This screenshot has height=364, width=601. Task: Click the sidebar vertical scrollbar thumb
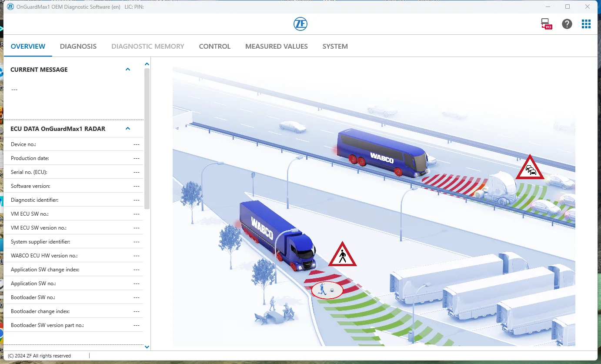tap(147, 139)
